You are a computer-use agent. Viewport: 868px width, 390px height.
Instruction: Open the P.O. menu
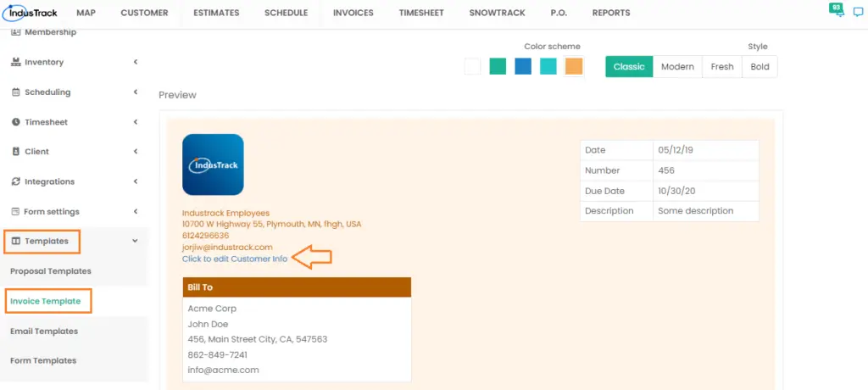559,13
